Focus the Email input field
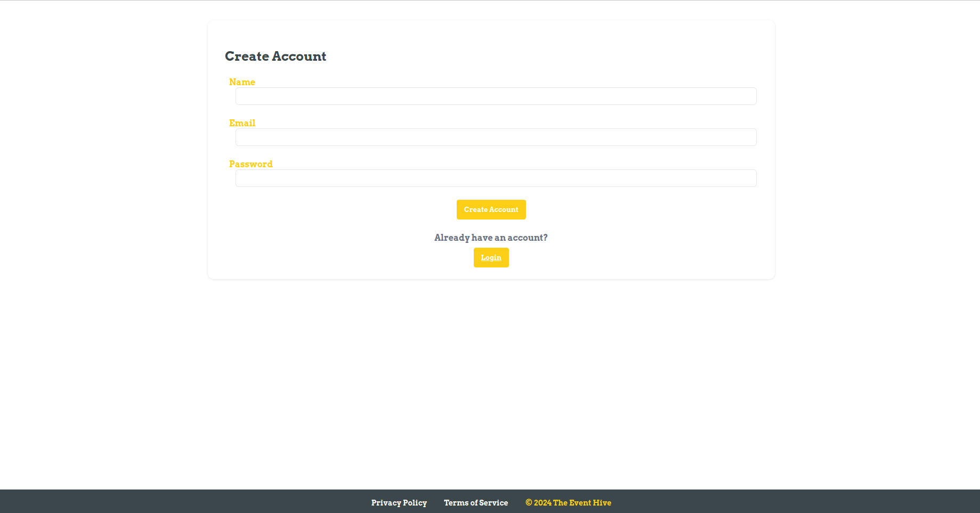 pos(496,137)
